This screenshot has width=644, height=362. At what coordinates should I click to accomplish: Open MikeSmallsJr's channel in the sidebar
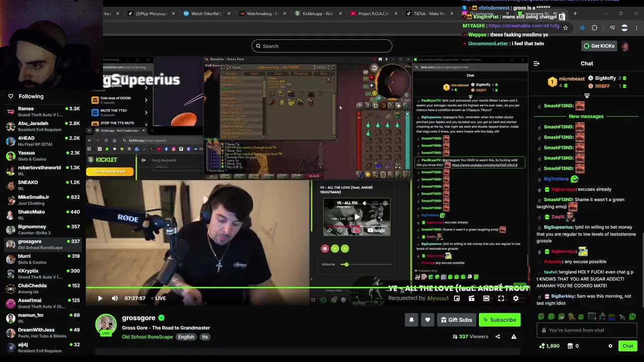[x=43, y=200]
